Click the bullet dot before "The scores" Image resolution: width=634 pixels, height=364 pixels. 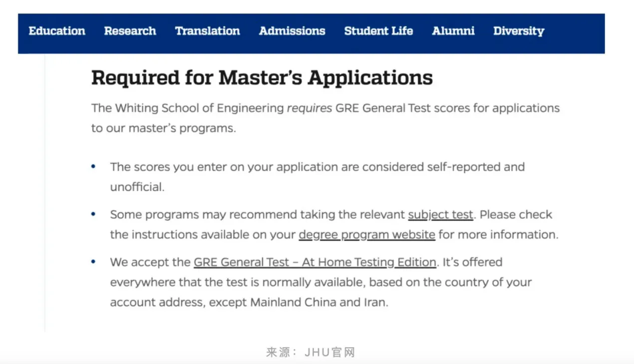pos(93,167)
